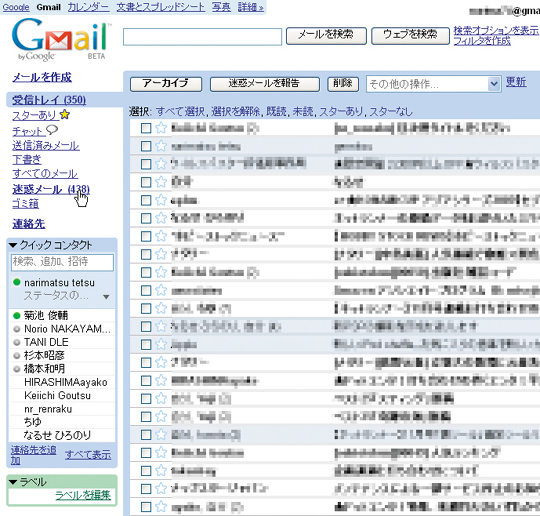
Task: Open 下書き drafts folder
Action: pos(27,159)
